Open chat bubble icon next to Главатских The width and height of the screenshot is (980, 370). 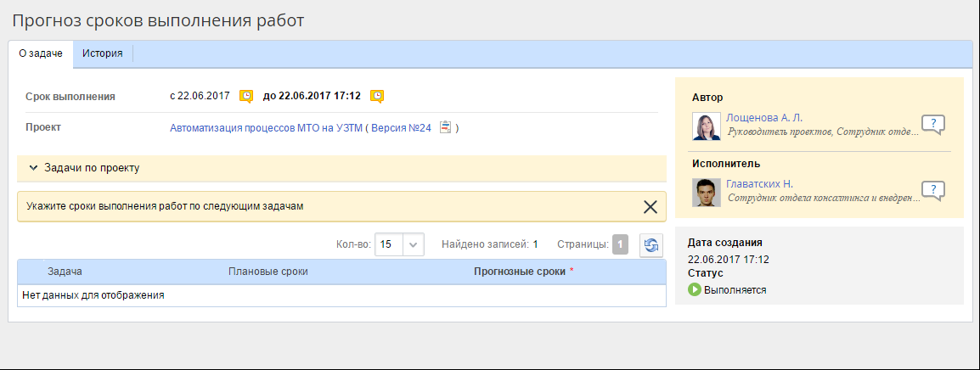932,191
